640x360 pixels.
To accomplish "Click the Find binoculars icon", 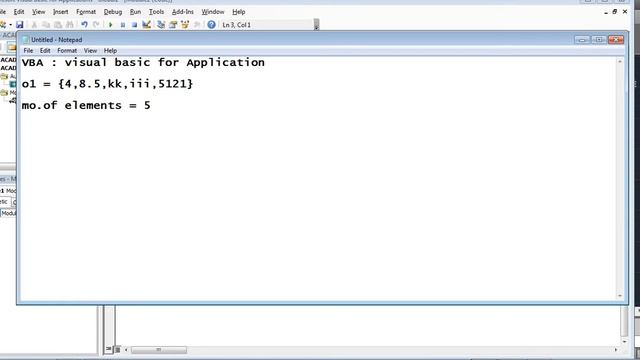I will [69, 25].
